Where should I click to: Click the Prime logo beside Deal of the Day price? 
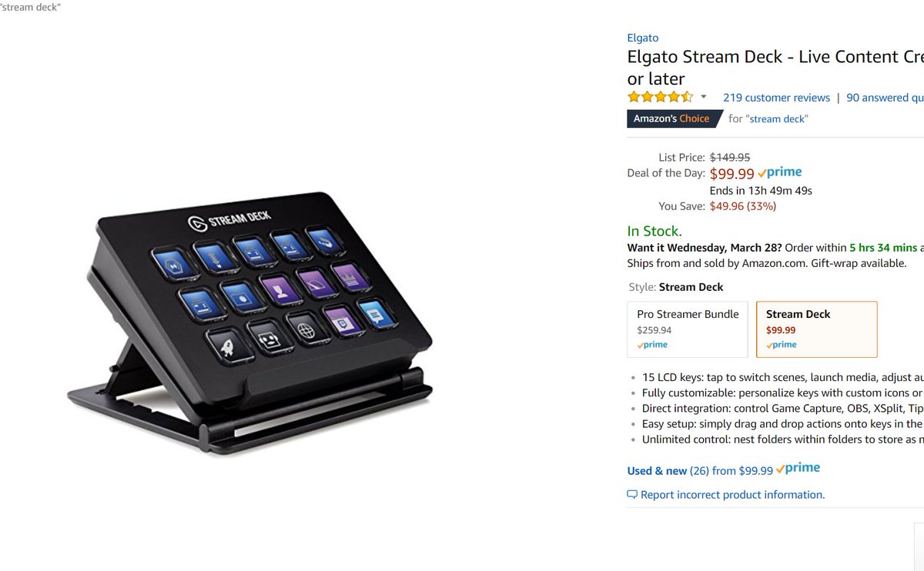[x=779, y=173]
